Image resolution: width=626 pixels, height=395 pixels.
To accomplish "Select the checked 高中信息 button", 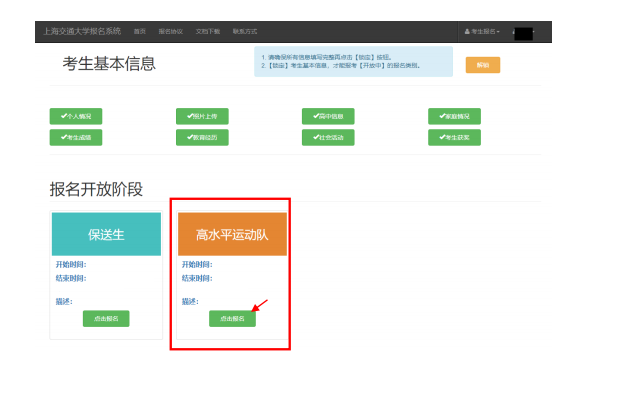I will (328, 116).
